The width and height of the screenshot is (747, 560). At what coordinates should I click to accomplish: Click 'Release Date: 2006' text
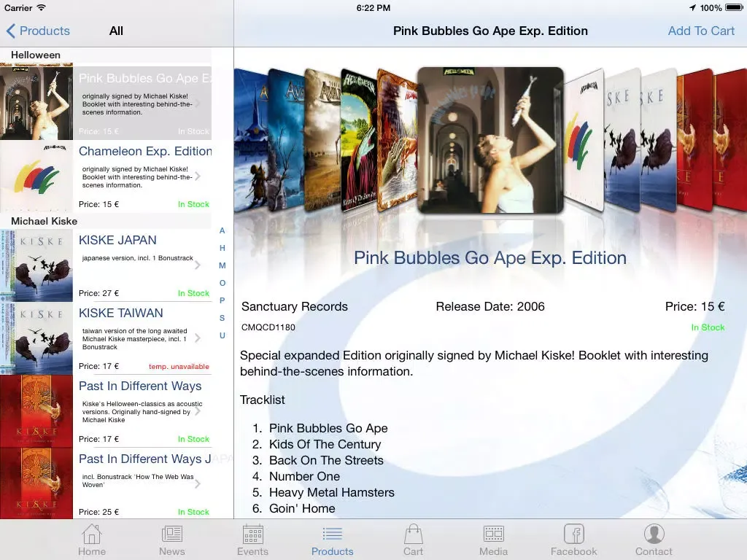point(490,306)
